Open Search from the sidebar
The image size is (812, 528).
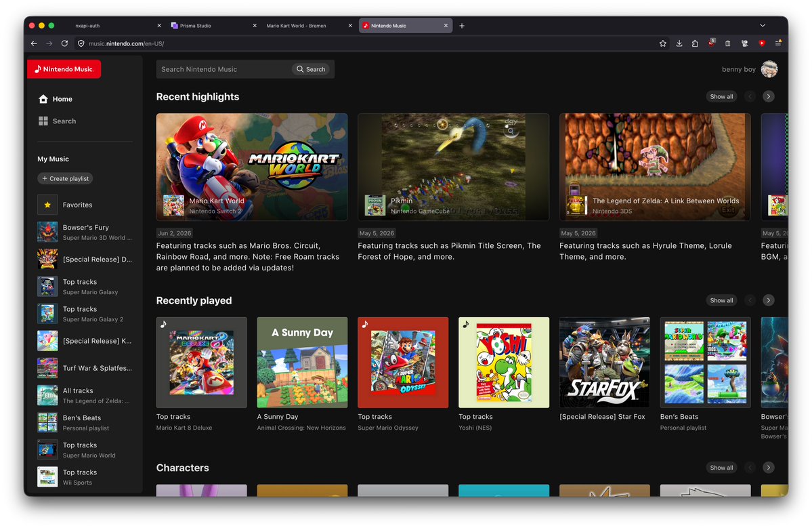58,121
